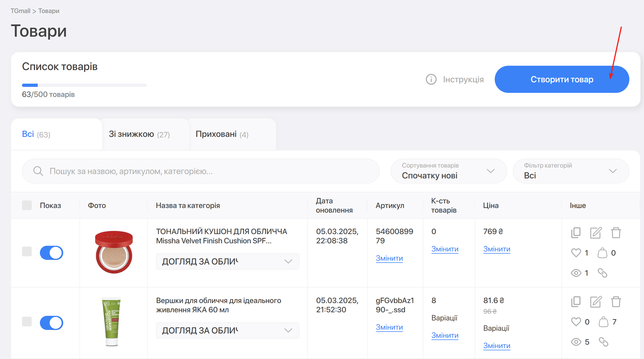The width and height of the screenshot is (644, 359).
Task: Open the Приховані tab
Action: coord(222,134)
